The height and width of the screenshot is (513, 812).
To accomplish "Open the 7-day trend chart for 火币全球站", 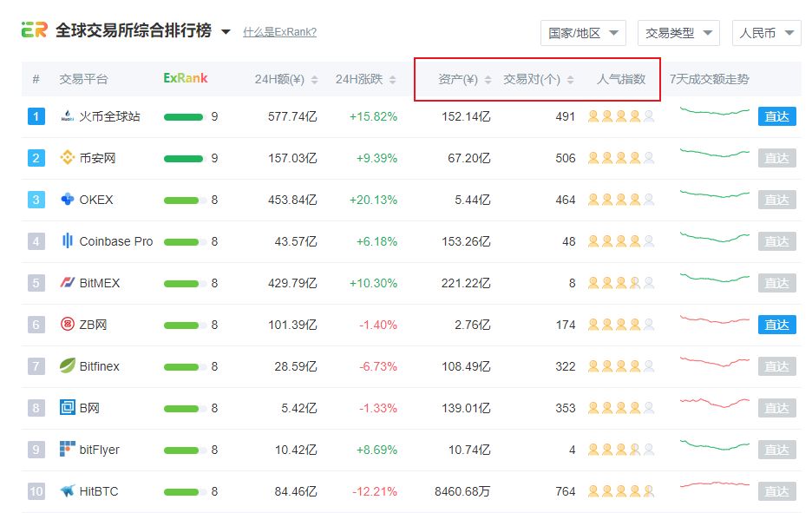I will [x=715, y=111].
